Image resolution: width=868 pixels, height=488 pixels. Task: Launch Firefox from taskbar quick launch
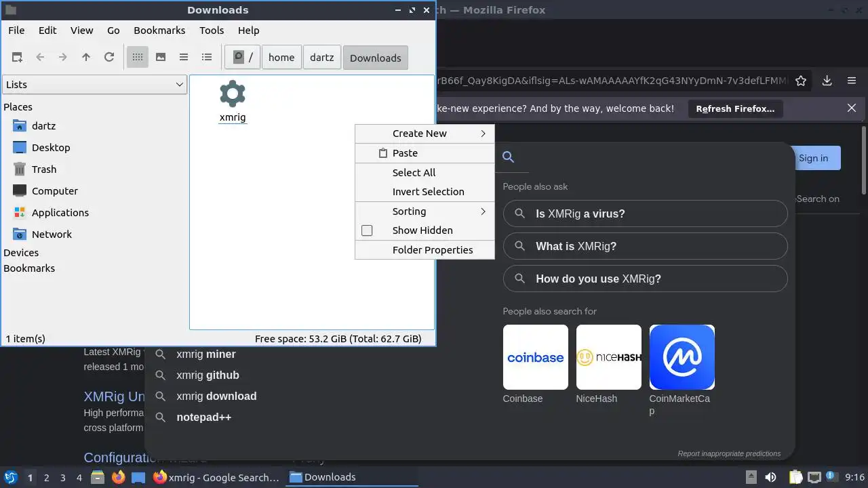coord(119,477)
